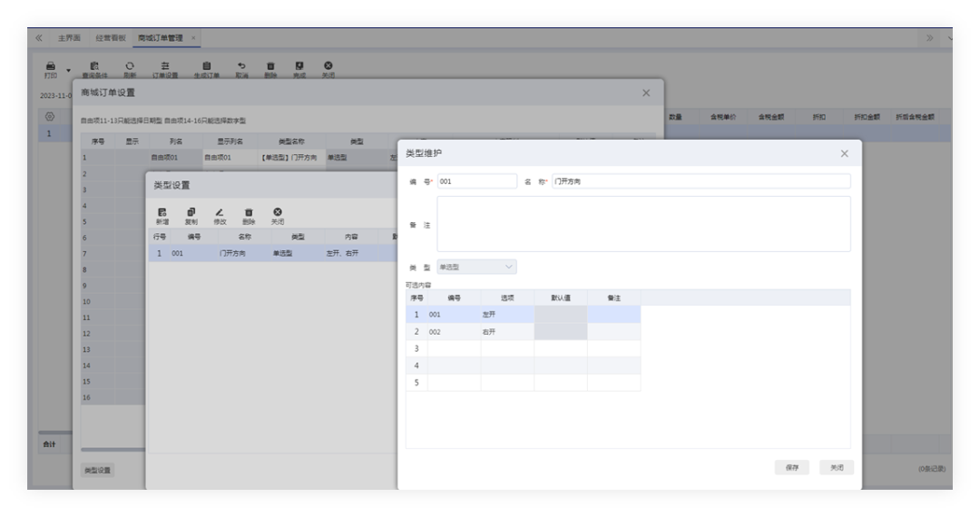Toggle 默认值 cell for 右开 row

(x=560, y=332)
